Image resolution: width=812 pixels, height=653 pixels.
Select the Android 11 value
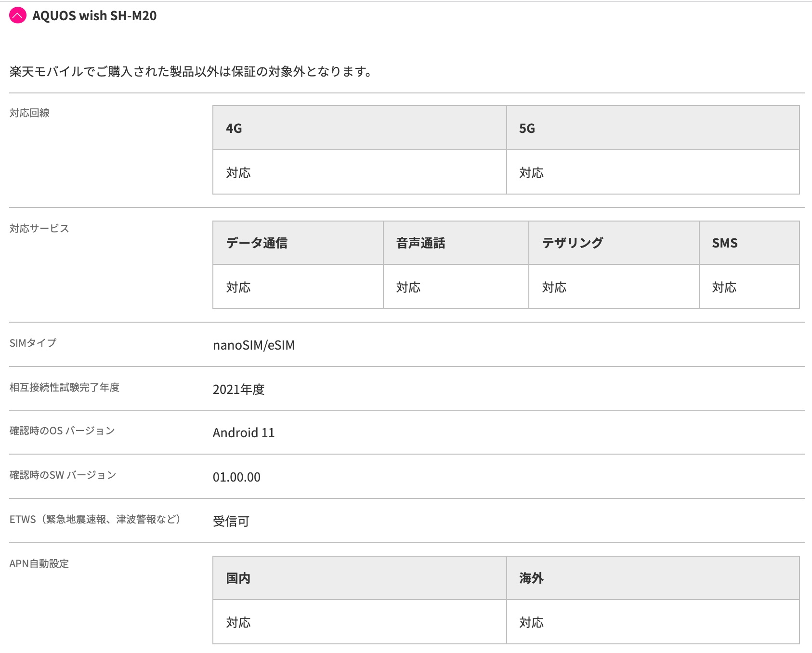click(x=244, y=433)
